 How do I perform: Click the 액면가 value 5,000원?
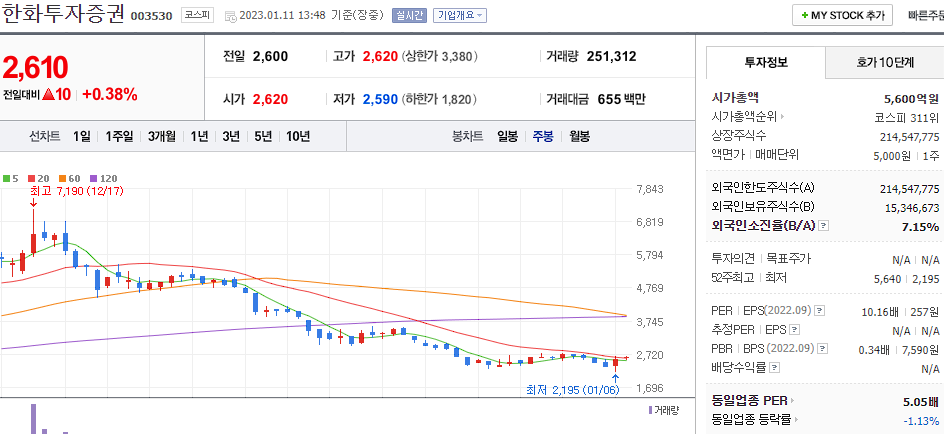tap(891, 155)
